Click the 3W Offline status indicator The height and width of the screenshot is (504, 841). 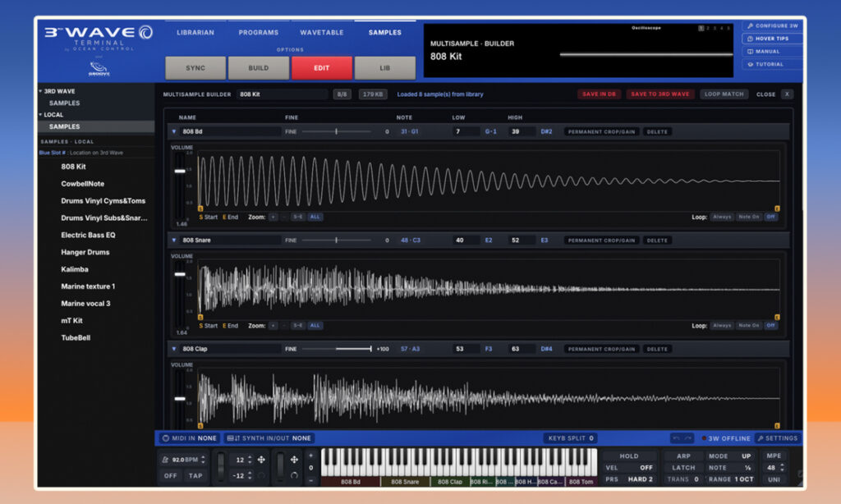[726, 438]
